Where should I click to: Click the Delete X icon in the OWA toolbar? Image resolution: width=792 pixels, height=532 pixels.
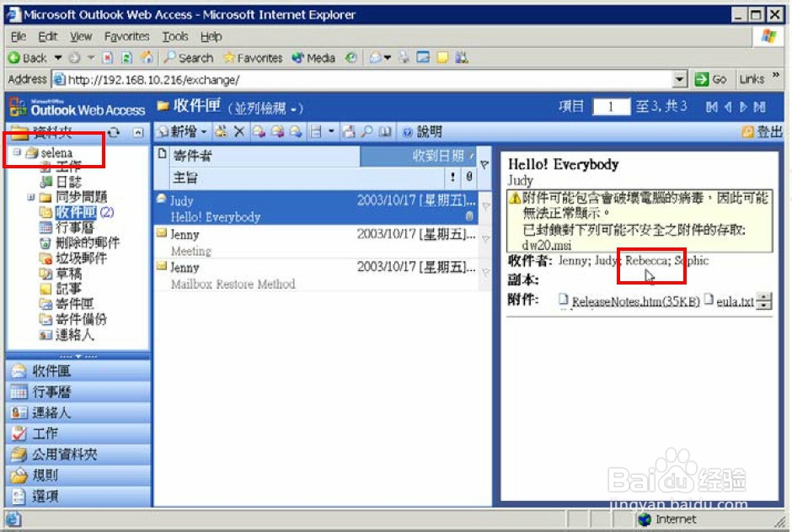239,132
